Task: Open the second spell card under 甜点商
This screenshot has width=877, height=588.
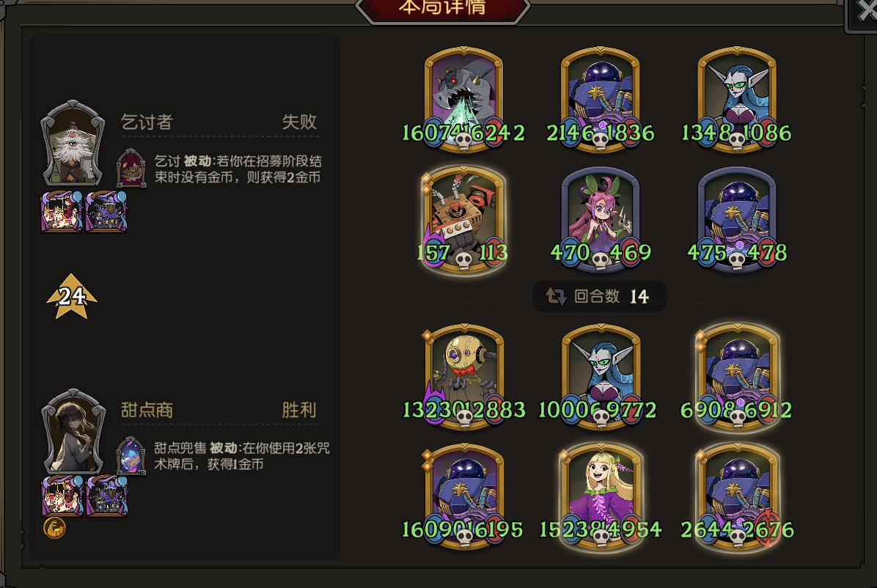Action: pyautogui.click(x=107, y=495)
